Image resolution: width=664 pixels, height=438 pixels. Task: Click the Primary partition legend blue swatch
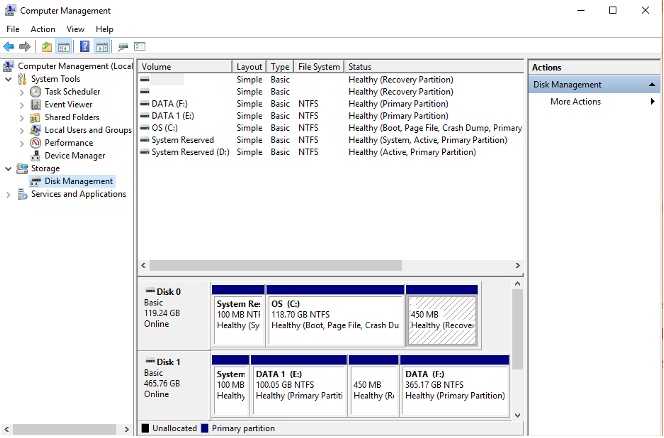pyautogui.click(x=205, y=428)
